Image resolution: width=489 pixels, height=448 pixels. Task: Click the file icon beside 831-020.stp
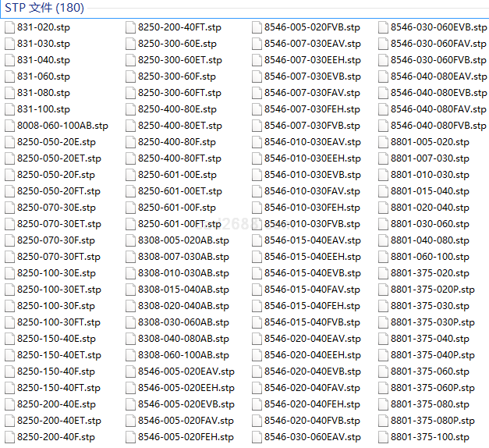click(x=9, y=27)
